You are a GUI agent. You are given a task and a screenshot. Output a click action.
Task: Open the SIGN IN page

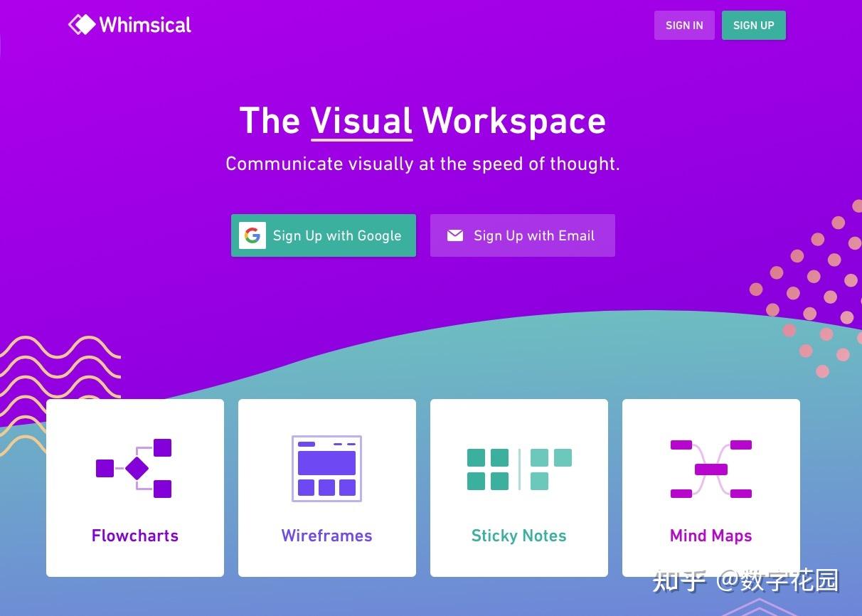click(x=684, y=26)
